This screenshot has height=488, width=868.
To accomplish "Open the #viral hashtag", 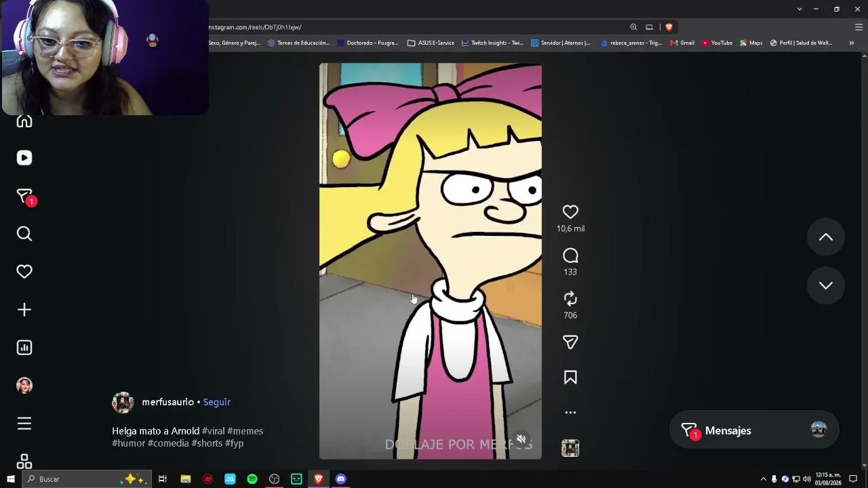I will point(213,431).
